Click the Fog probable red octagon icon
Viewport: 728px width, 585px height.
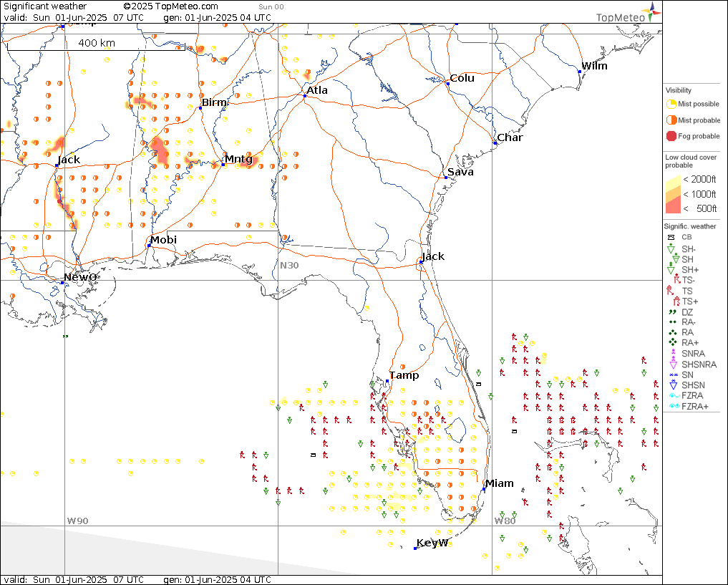pyautogui.click(x=671, y=136)
